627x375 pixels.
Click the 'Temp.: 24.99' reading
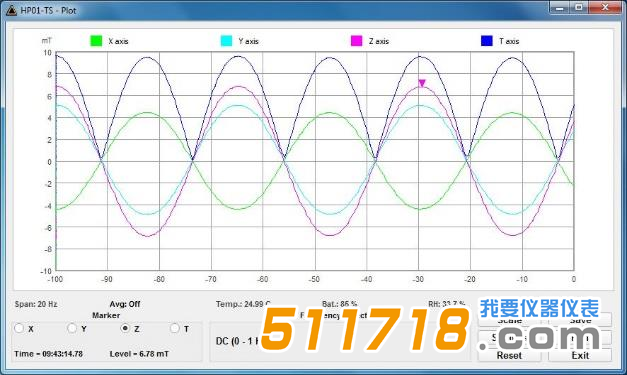[243, 304]
